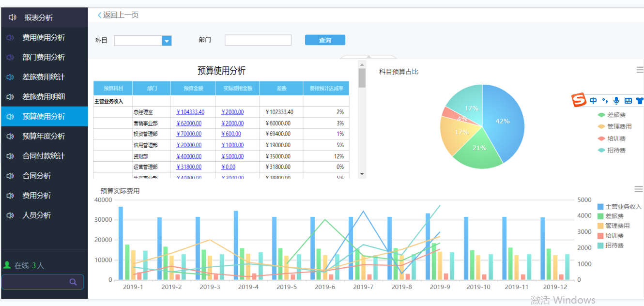The width and height of the screenshot is (644, 306).
Task: Click the 部门 text input field
Action: 258,40
